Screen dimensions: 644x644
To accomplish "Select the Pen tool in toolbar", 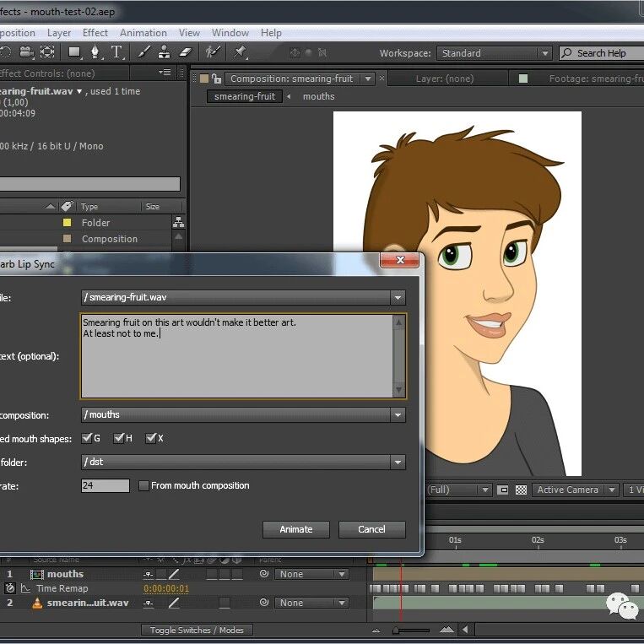I will (95, 52).
